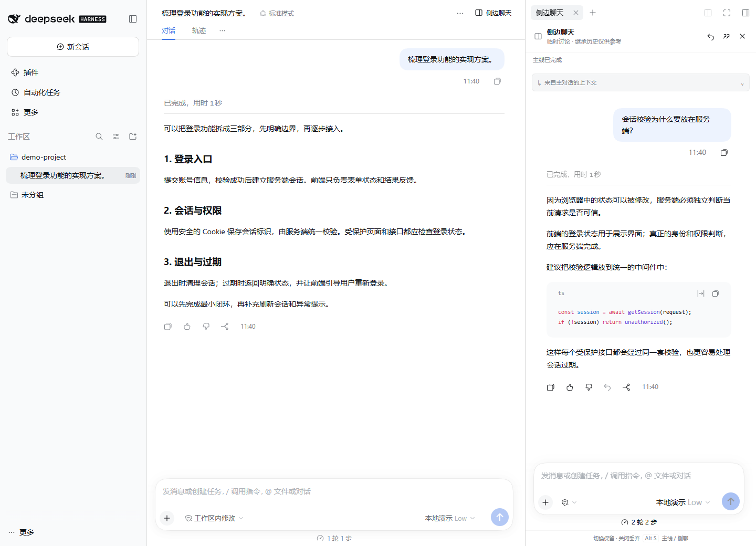This screenshot has height=546, width=756.
Task: Select conversation 梳理登录功能的实现方案 in sidebar
Action: pos(73,175)
